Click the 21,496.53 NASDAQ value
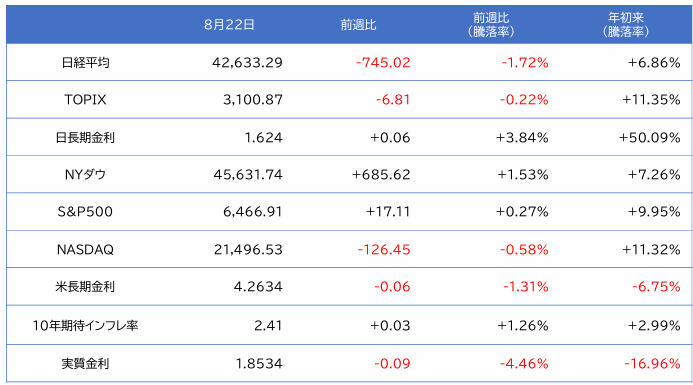Image resolution: width=693 pixels, height=385 pixels. pos(248,250)
